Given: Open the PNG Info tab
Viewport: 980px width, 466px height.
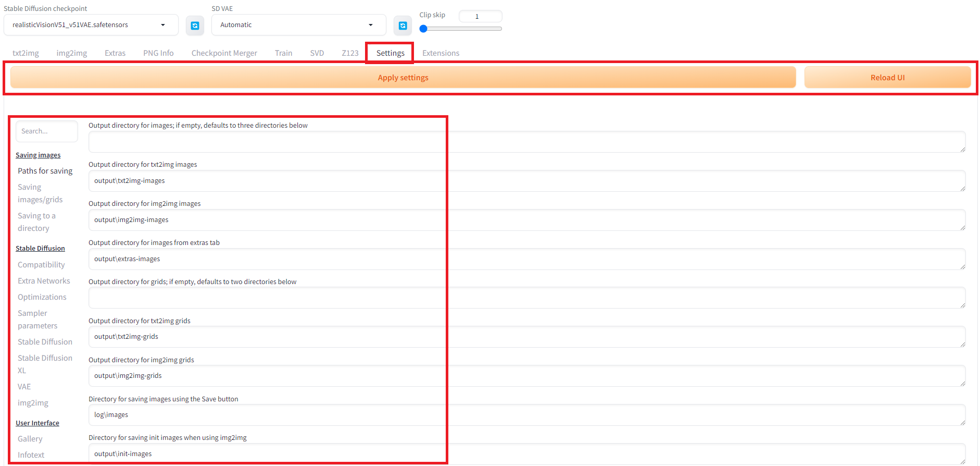Looking at the screenshot, I should point(158,53).
